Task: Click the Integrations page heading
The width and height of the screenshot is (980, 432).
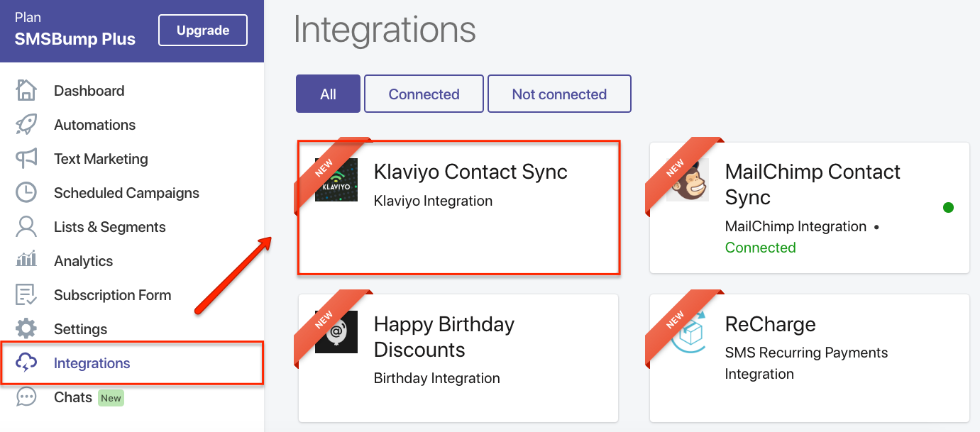Action: [385, 30]
